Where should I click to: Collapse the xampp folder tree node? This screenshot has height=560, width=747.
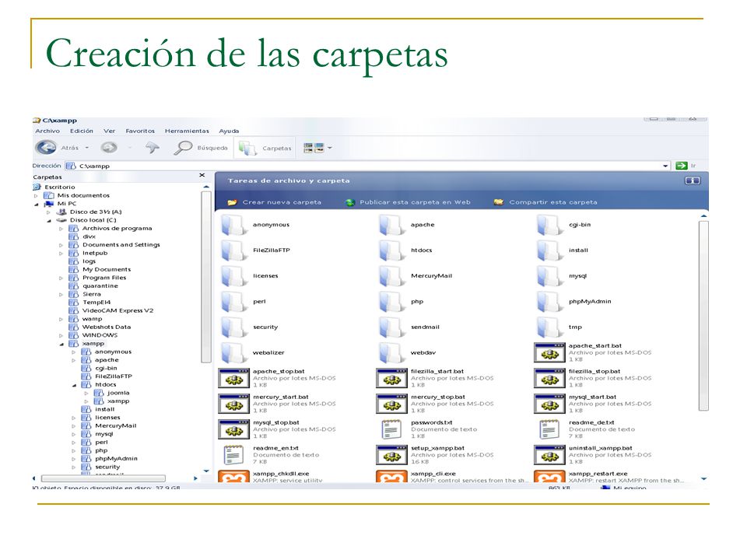tap(61, 344)
